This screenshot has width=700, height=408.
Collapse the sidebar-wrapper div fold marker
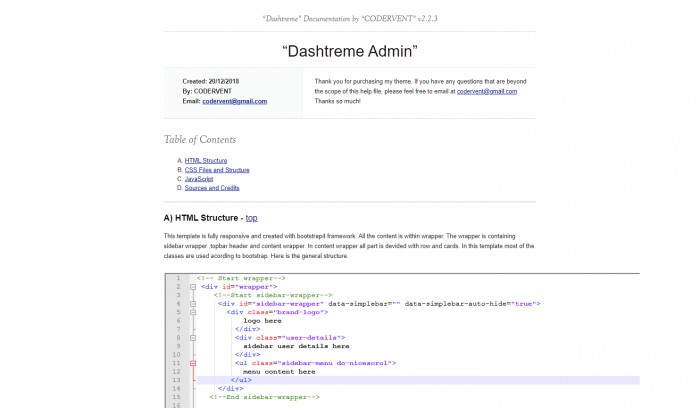[192, 303]
